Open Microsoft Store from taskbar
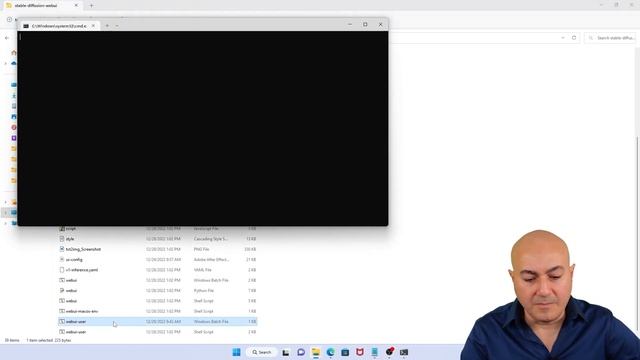This screenshot has width=640, height=360. pos(345,352)
